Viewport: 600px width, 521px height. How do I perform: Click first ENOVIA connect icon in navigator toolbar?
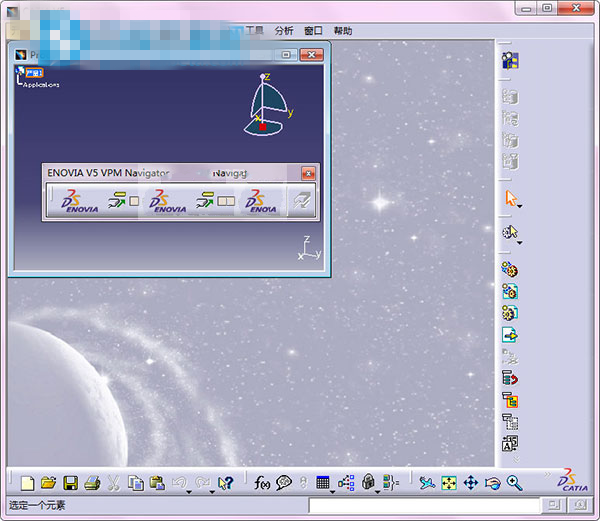coord(80,201)
